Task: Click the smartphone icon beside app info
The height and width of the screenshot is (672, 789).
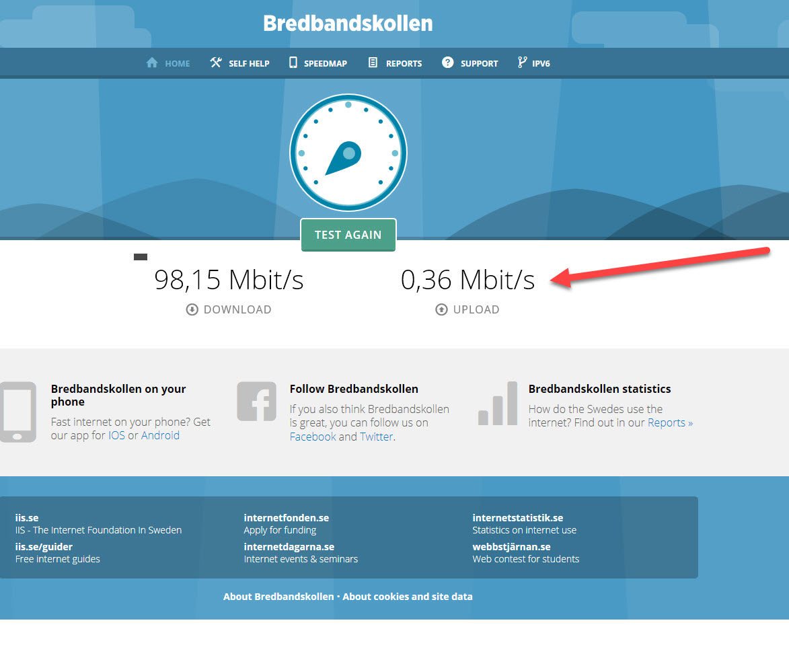Action: (x=17, y=412)
